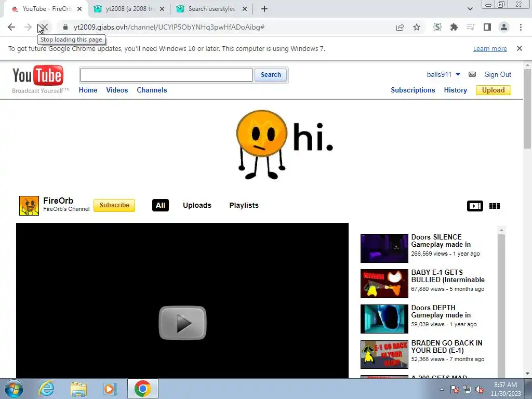Click the channel banner image
Screen dimensions: 532x399
click(x=284, y=145)
